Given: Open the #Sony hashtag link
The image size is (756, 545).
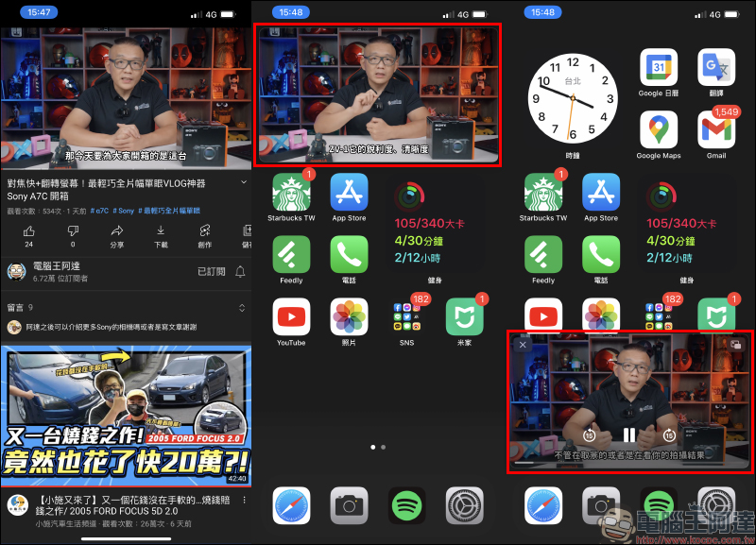Looking at the screenshot, I should [x=124, y=211].
